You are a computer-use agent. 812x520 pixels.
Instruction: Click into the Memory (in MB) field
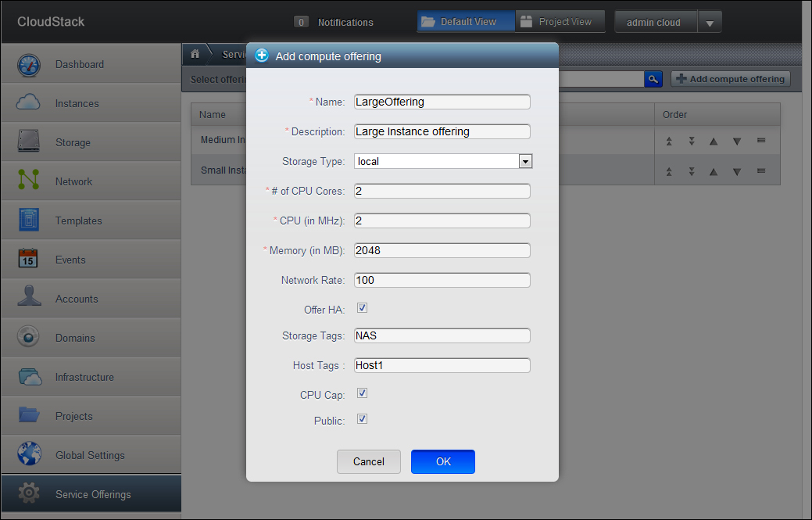tap(442, 250)
